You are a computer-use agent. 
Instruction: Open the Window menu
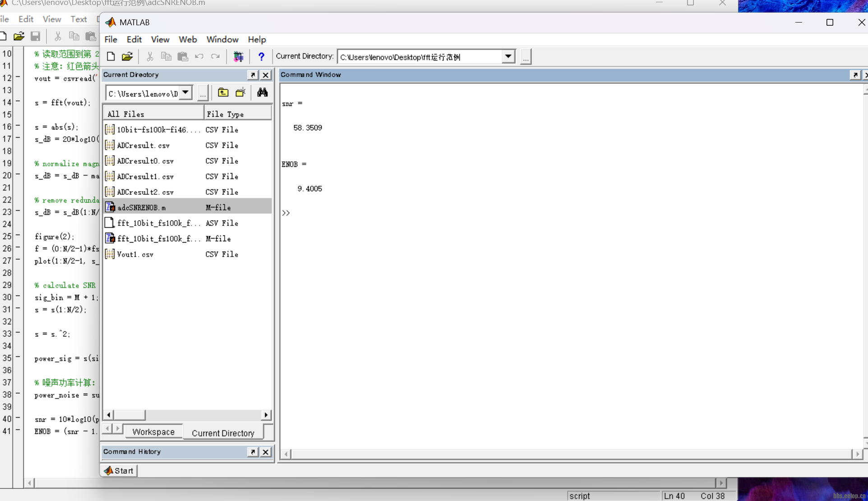pos(222,39)
